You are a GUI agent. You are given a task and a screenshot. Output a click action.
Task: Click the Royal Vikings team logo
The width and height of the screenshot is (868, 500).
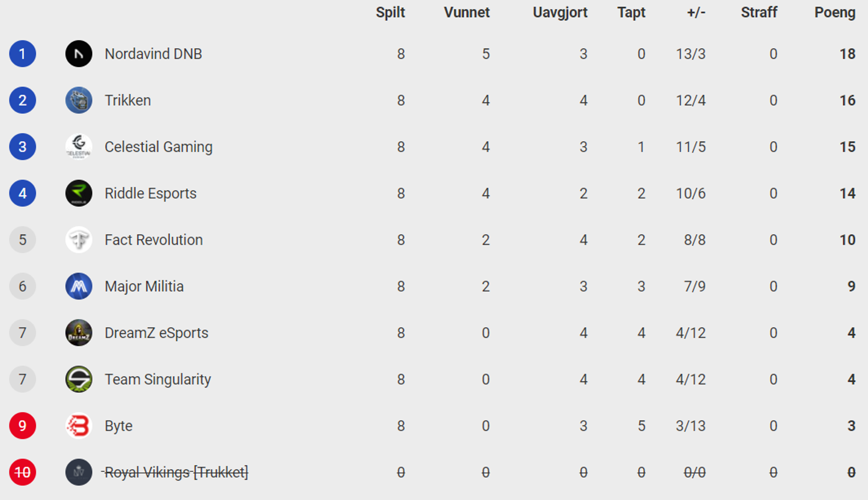[79, 472]
